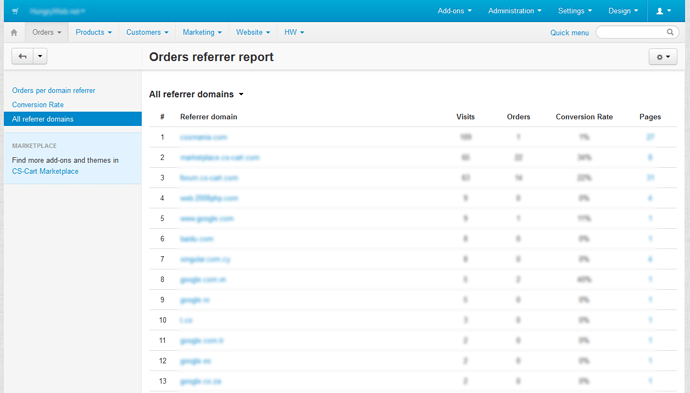Image resolution: width=690 pixels, height=393 pixels.
Task: Click the shopping cart storefront icon
Action: pyautogui.click(x=15, y=11)
